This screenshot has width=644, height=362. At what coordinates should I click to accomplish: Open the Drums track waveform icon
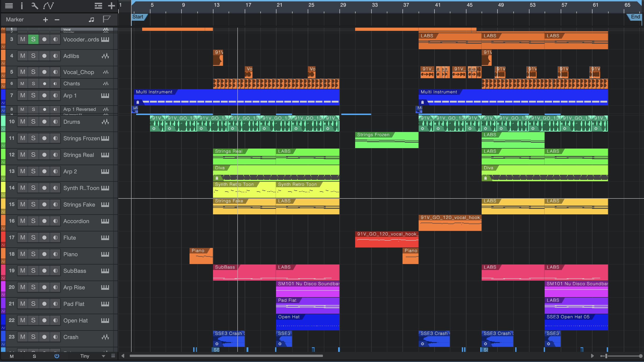point(105,122)
